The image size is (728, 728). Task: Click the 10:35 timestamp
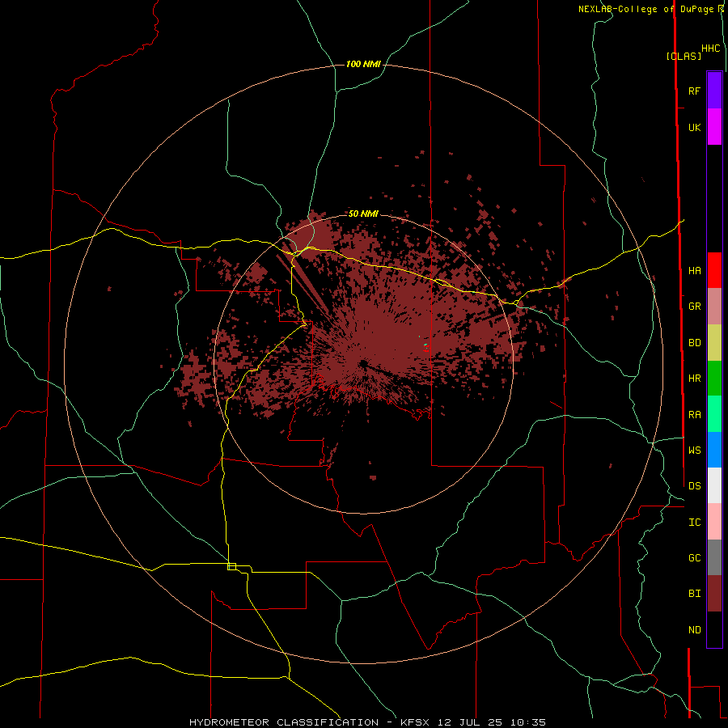[x=528, y=722]
